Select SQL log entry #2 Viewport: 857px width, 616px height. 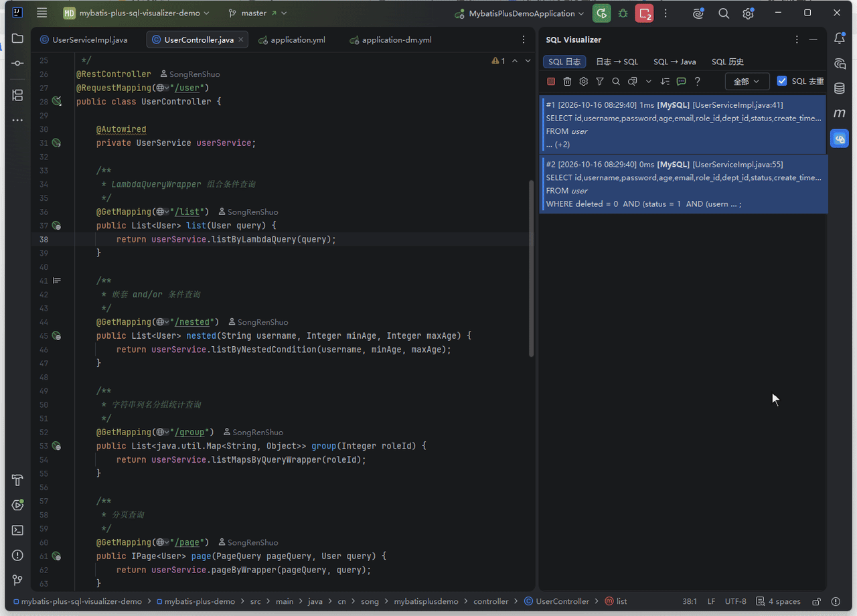tap(684, 184)
